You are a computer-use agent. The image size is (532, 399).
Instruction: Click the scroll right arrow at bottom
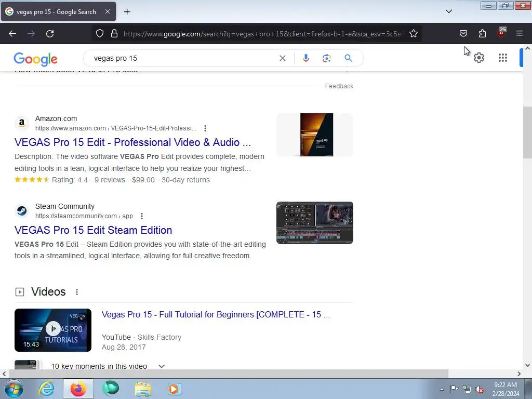[x=519, y=374]
